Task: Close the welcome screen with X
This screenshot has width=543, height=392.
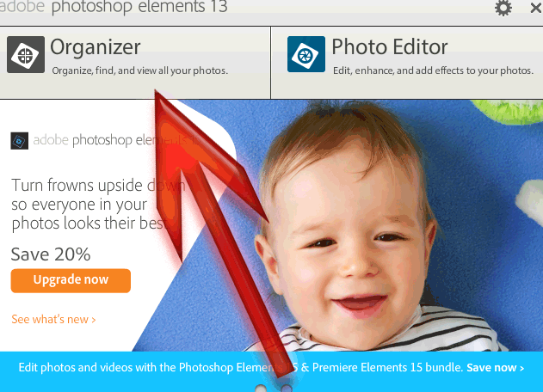Action: tap(536, 8)
